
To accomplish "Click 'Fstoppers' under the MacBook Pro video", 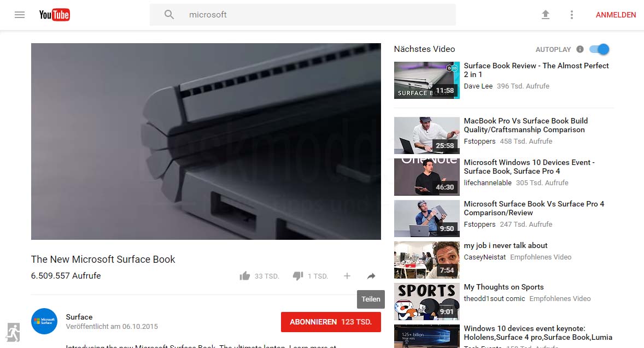I will tap(479, 141).
